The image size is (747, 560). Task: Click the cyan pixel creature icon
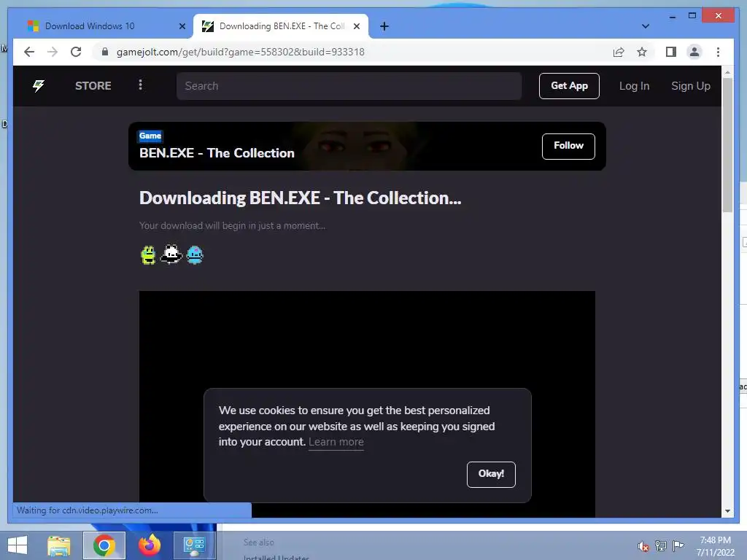(x=195, y=254)
